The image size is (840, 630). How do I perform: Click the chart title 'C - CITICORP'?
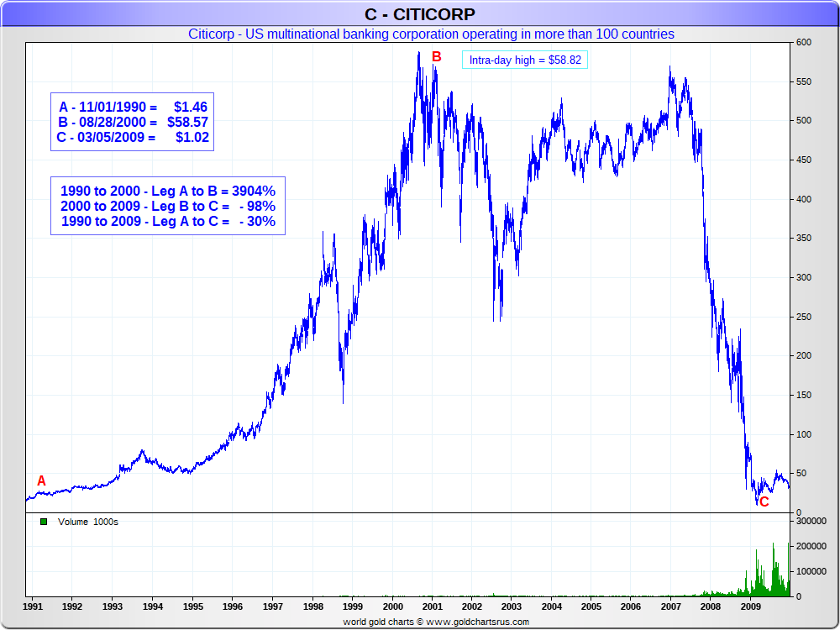click(x=419, y=14)
